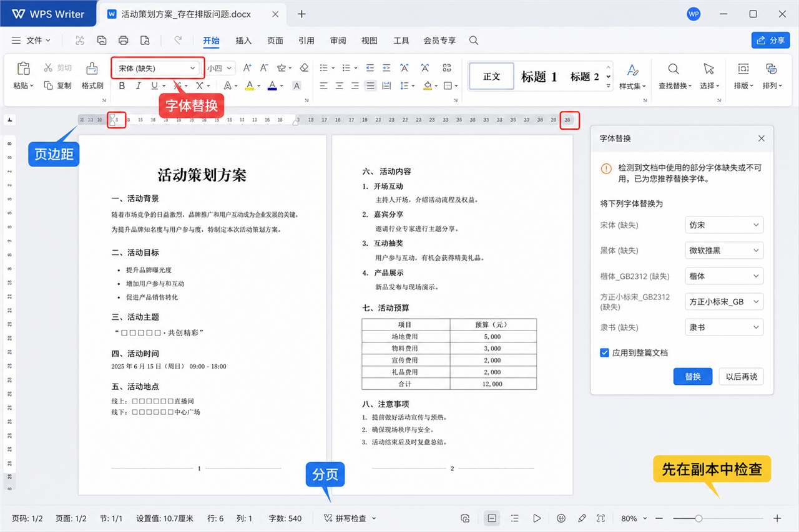
Task: Click the Layout (排版) icon
Action: tap(743, 69)
